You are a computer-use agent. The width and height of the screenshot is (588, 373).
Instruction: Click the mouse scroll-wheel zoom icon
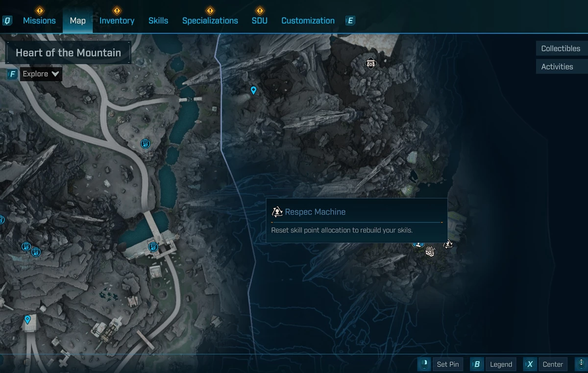pos(581,364)
